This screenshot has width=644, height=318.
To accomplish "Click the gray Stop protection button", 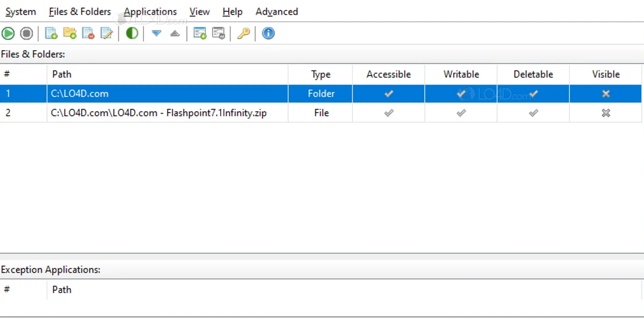I will (x=26, y=33).
